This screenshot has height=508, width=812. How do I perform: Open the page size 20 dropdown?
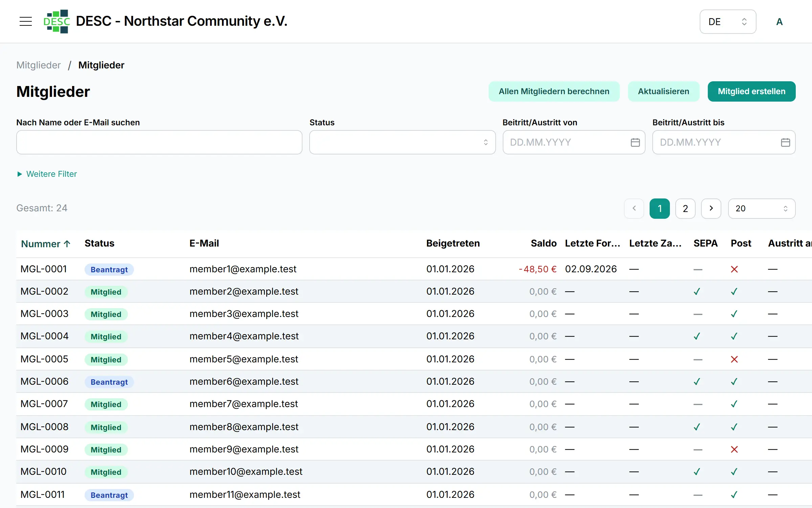[762, 208]
